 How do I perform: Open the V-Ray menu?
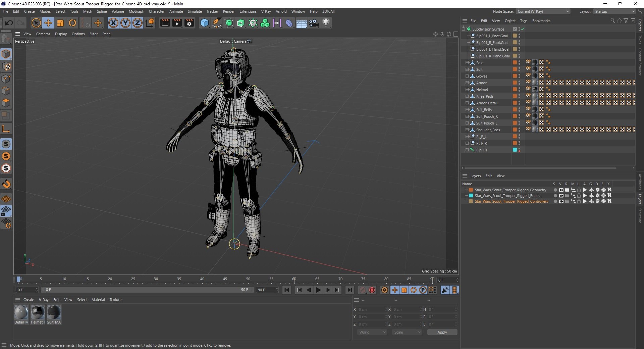(266, 11)
